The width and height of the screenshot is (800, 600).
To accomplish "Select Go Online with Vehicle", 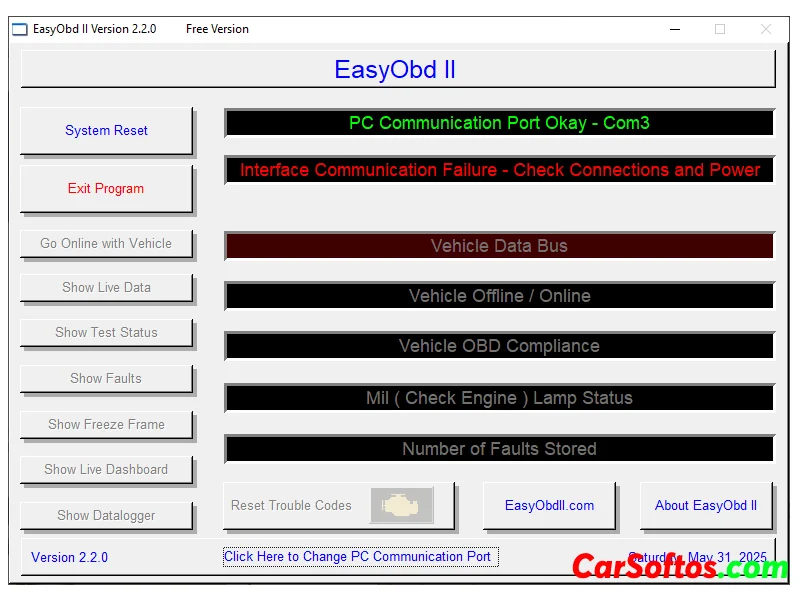I will pos(106,243).
